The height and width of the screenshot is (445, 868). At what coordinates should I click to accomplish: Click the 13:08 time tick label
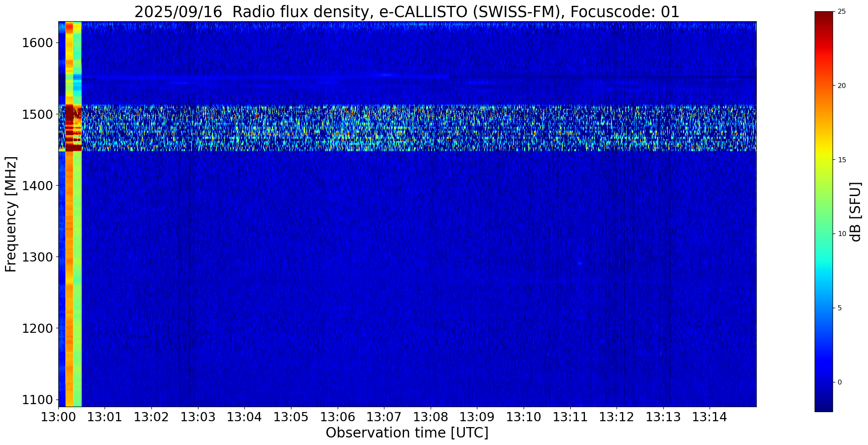pos(431,417)
